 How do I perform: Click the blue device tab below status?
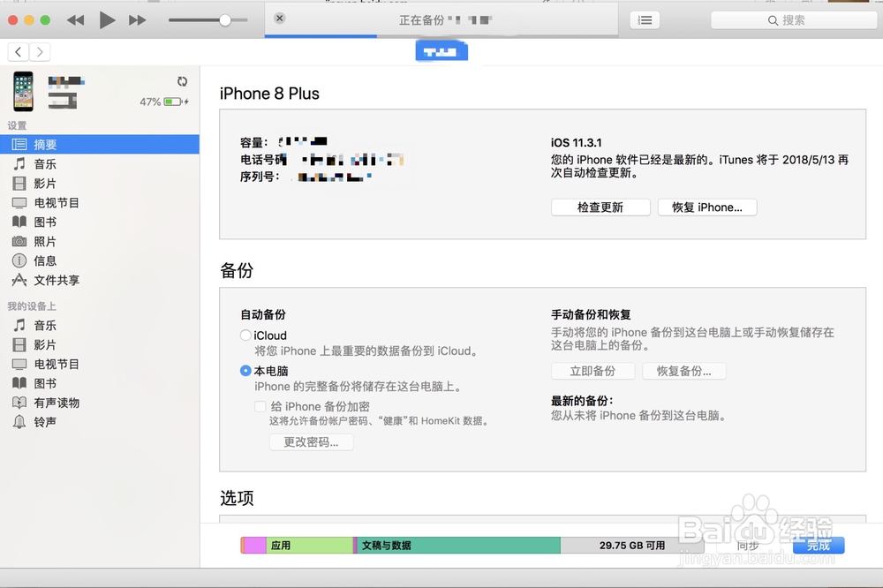point(441,52)
